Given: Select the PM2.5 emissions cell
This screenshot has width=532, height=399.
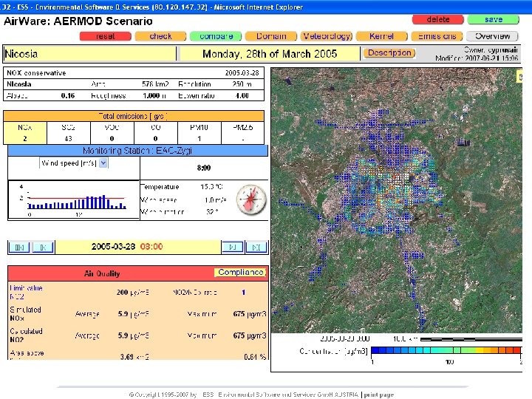Looking at the screenshot, I should click(242, 133).
